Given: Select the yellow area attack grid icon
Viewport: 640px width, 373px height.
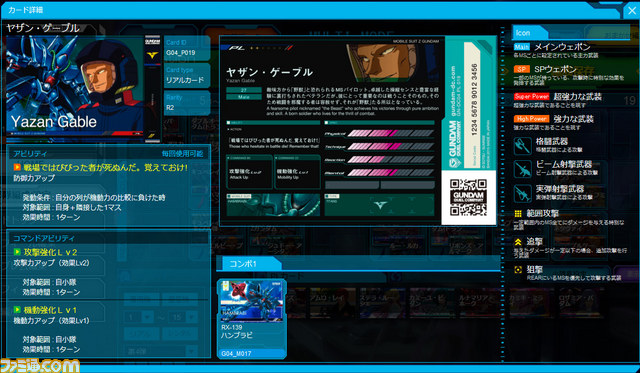Looking at the screenshot, I should (518, 213).
